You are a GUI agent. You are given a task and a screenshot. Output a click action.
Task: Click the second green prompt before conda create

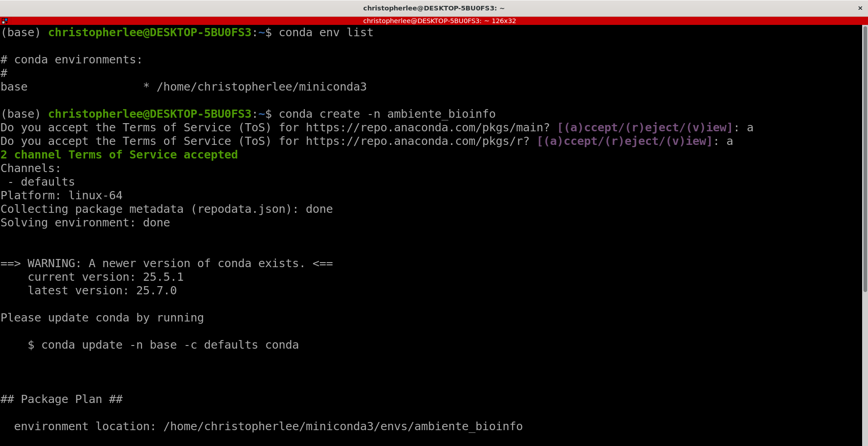pyautogui.click(x=150, y=114)
